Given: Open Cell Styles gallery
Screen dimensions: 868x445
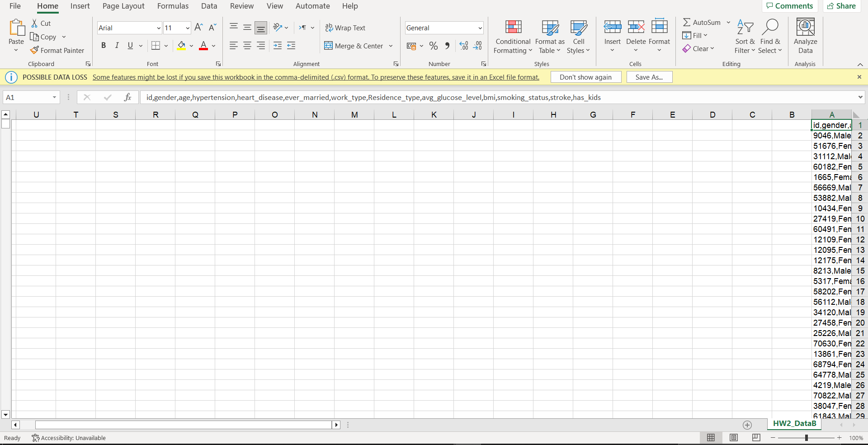Looking at the screenshot, I should 579,37.
